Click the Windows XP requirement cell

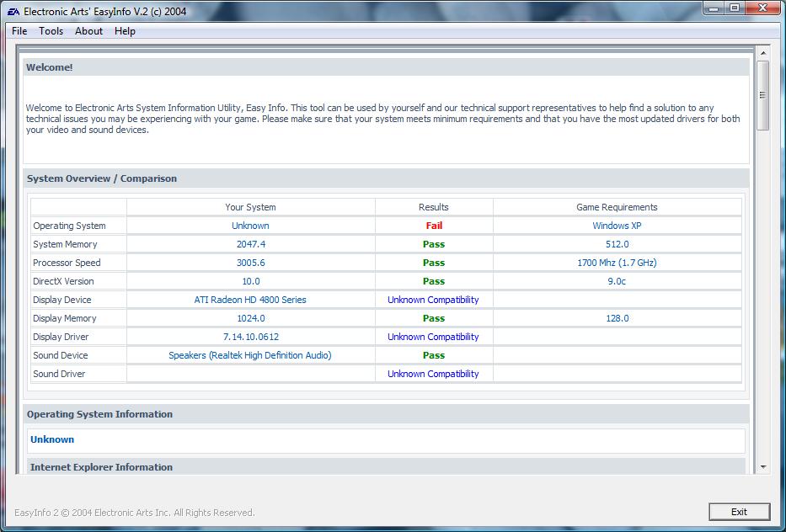point(617,226)
